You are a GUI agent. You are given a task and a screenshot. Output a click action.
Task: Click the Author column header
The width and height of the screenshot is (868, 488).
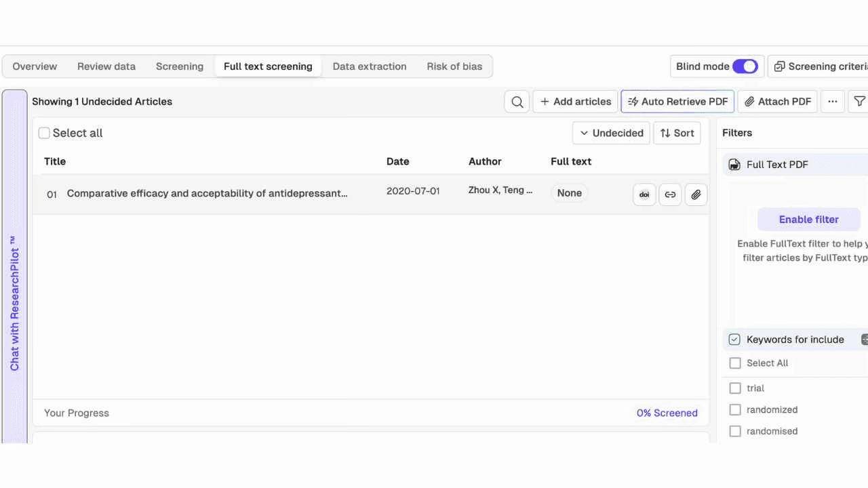coord(485,161)
